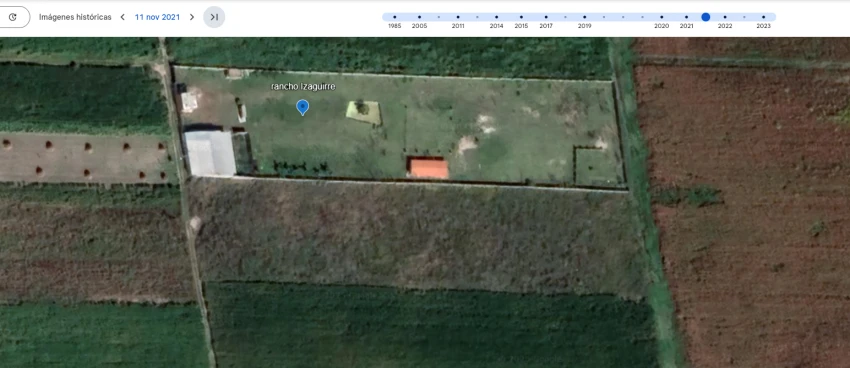This screenshot has width=850, height=368.
Task: Choose the 2015 imagery dot
Action: click(521, 17)
